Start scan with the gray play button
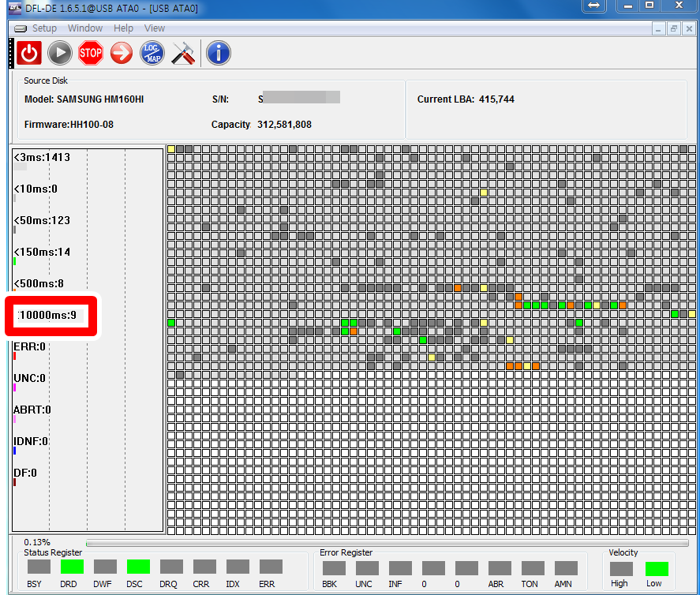 (60, 53)
